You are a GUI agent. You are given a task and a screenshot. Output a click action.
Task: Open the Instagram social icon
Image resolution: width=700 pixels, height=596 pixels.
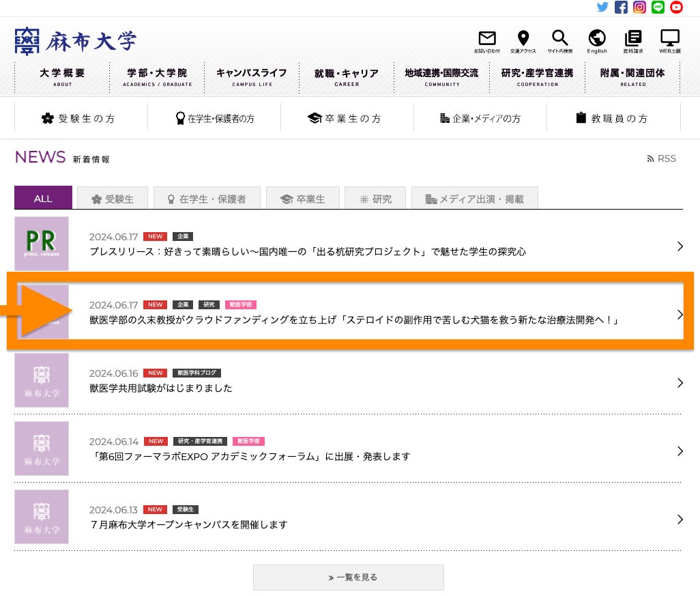pos(639,8)
